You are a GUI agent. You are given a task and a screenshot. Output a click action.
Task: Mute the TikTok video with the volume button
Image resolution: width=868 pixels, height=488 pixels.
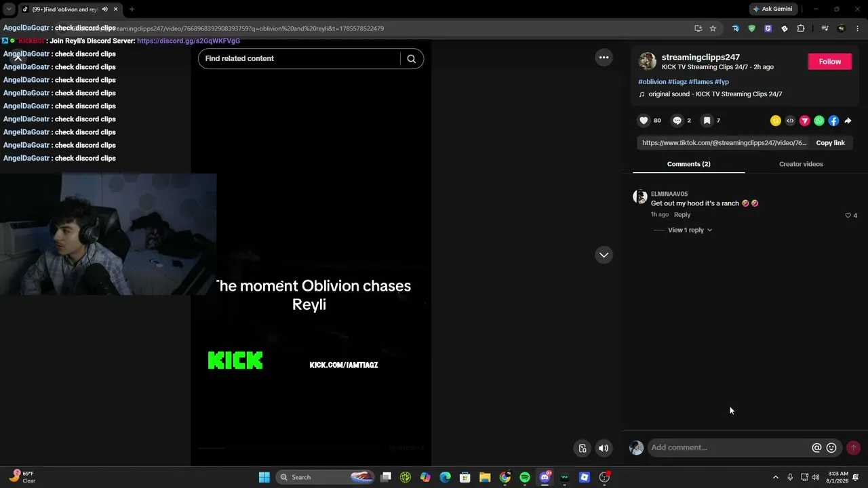tap(604, 448)
